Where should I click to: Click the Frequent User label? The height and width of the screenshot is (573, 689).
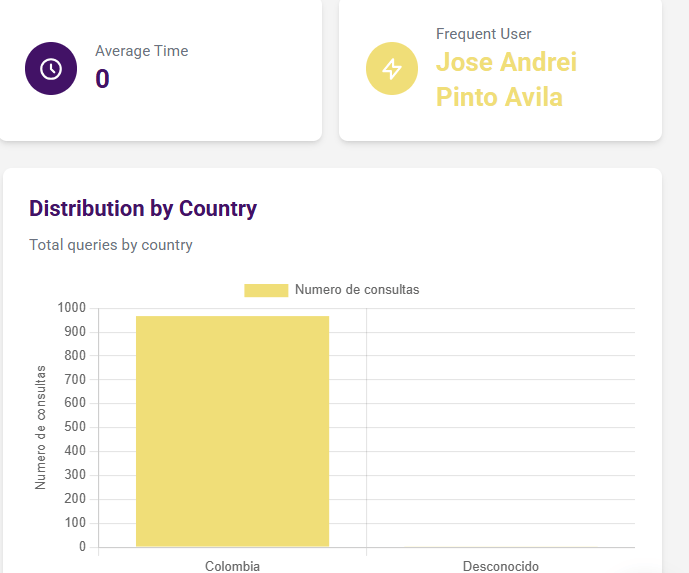483,34
